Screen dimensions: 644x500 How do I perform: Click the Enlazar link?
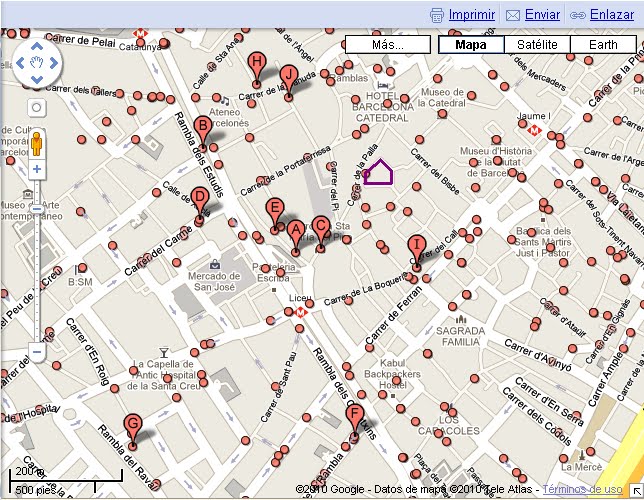612,15
